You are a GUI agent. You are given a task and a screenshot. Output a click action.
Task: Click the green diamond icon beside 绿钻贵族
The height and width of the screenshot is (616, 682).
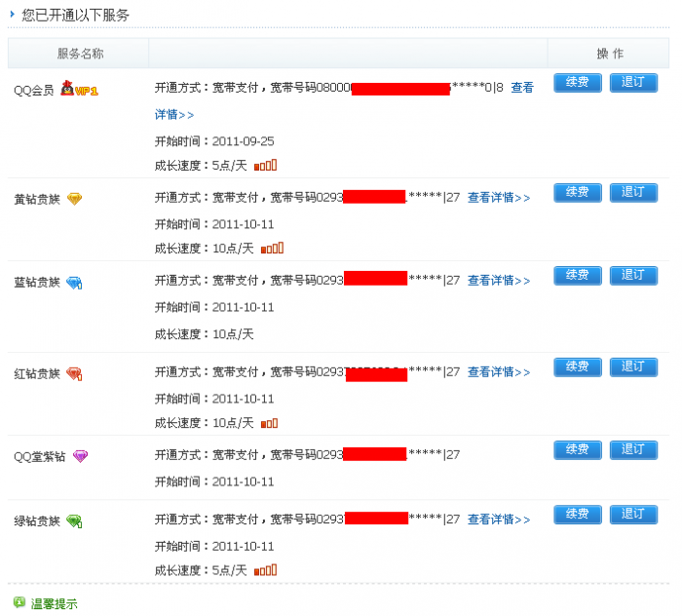(x=74, y=520)
